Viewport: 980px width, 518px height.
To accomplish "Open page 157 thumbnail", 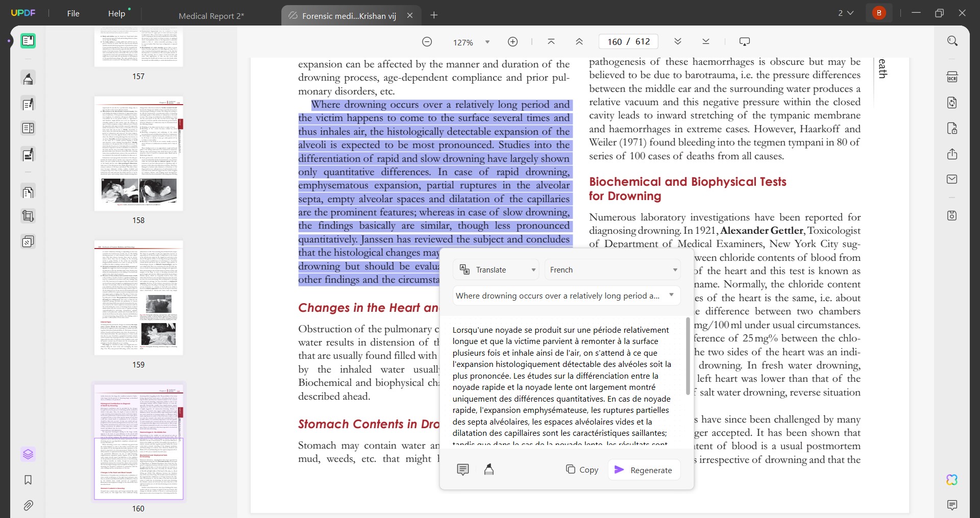I will [x=138, y=47].
